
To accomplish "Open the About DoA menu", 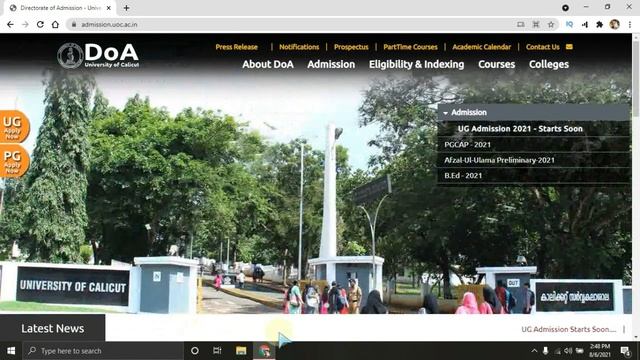I will [x=268, y=64].
